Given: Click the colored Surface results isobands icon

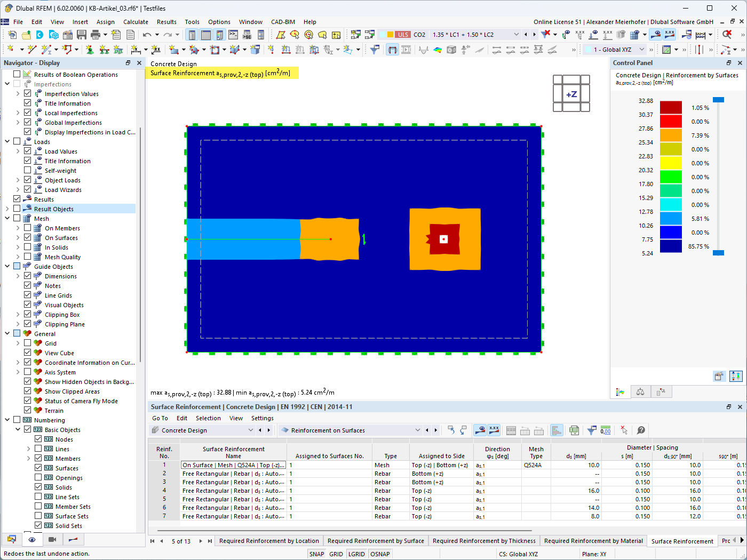Looking at the screenshot, I should tap(438, 50).
